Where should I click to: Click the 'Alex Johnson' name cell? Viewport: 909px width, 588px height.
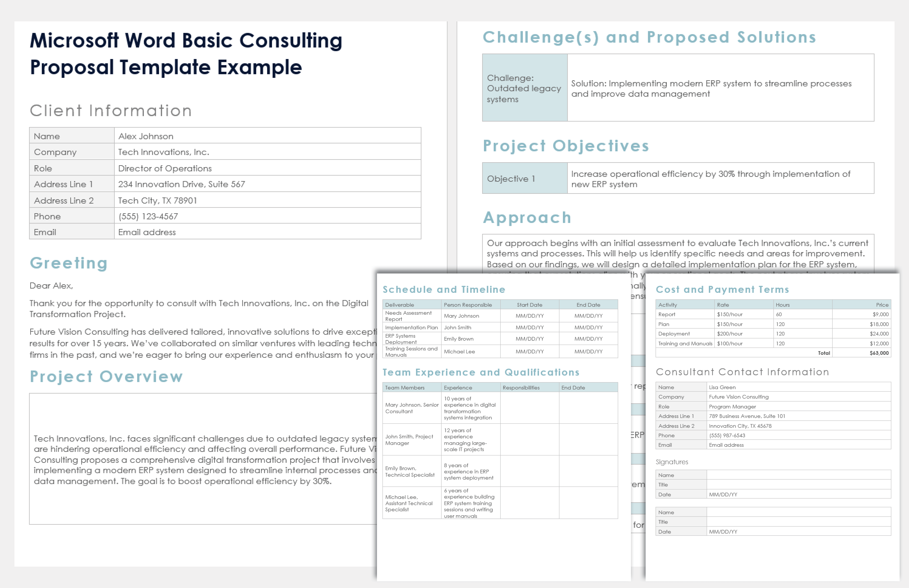tap(267, 136)
